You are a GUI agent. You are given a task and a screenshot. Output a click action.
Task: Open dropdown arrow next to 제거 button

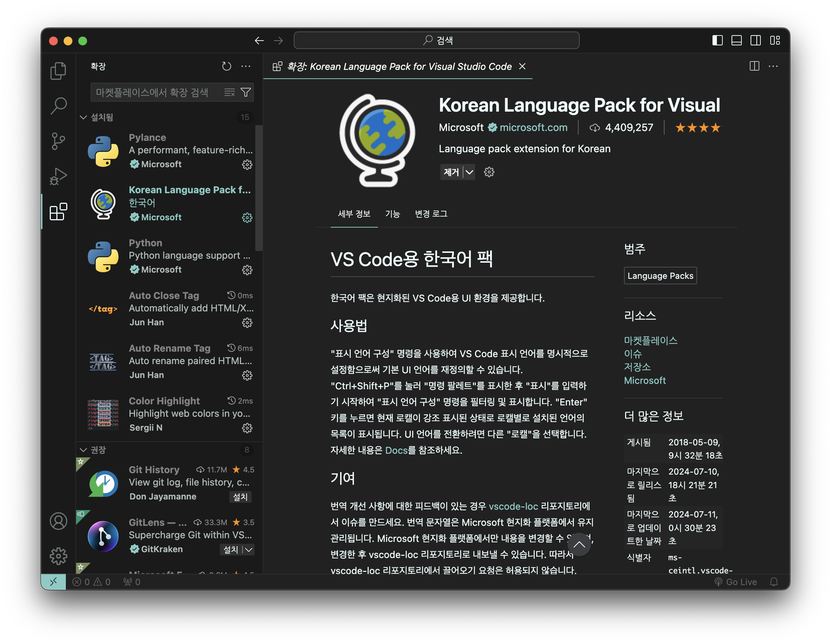pos(470,172)
